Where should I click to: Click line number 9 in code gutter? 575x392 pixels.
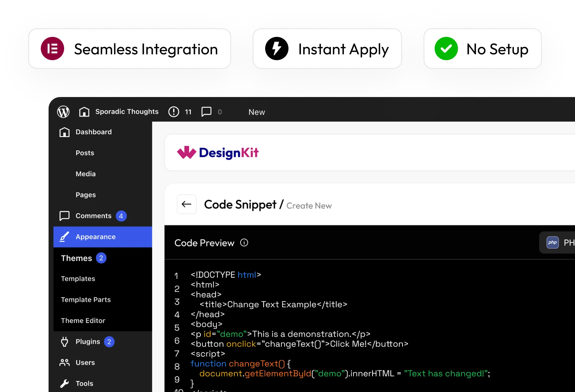coord(177,379)
